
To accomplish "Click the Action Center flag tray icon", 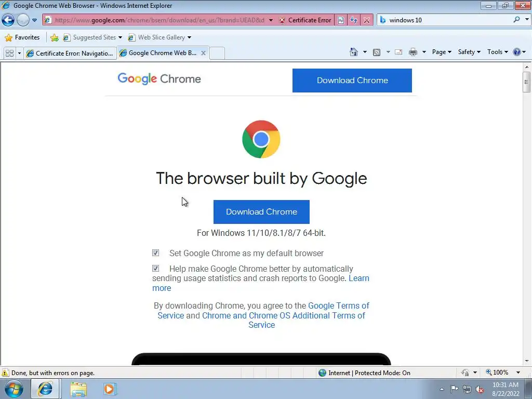I will coord(454,389).
